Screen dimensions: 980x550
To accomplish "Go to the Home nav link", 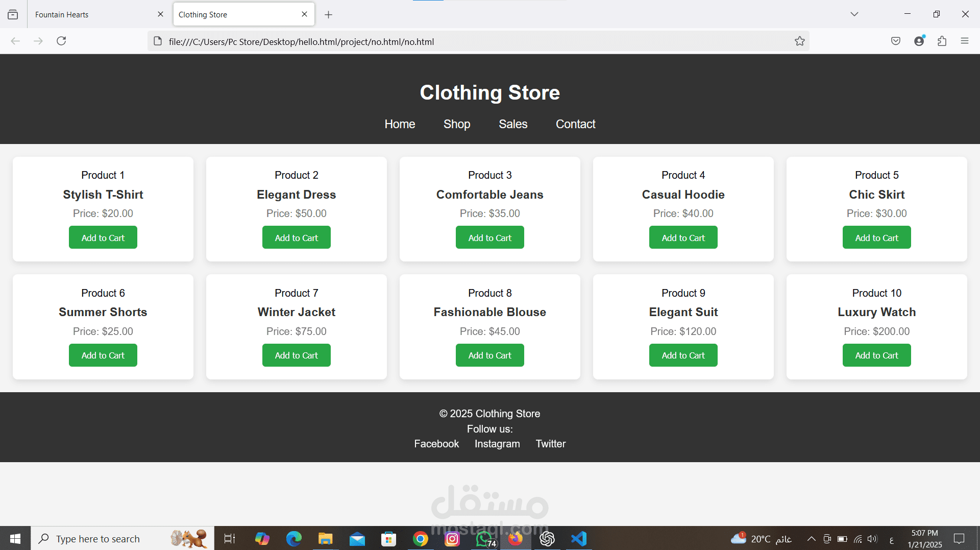I will [400, 124].
